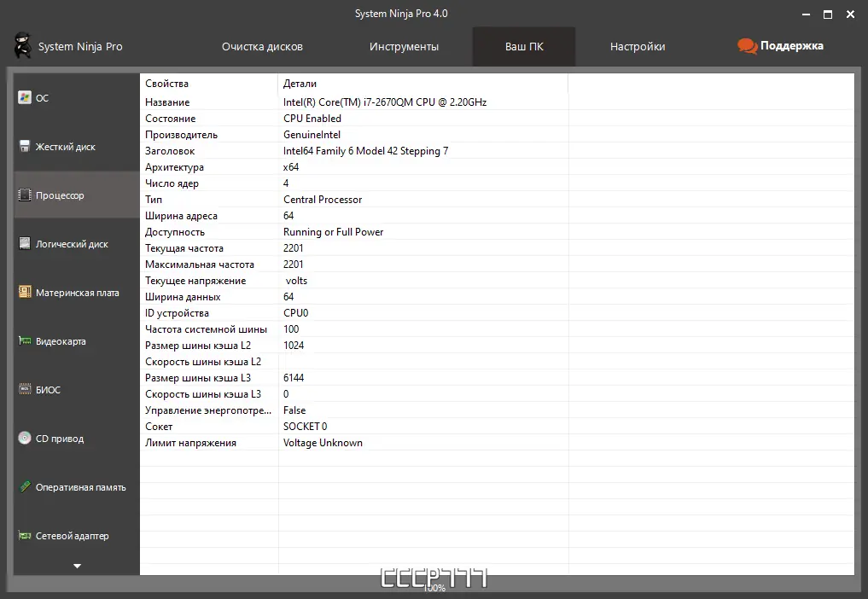Viewport: 868px width, 599px height.
Task: Select the Ваш ПК tab
Action: pyautogui.click(x=523, y=47)
